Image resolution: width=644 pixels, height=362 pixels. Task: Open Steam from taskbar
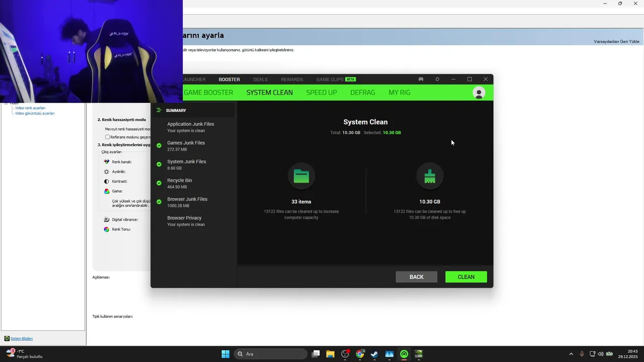coord(374,354)
